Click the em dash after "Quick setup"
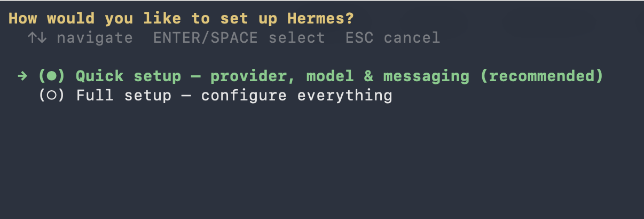Viewport: 644px width, 219px height. (x=196, y=77)
